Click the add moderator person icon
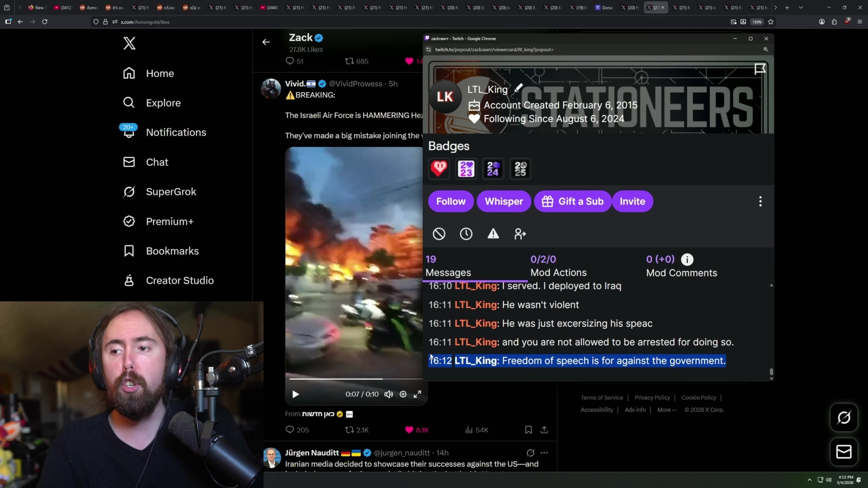 click(520, 234)
